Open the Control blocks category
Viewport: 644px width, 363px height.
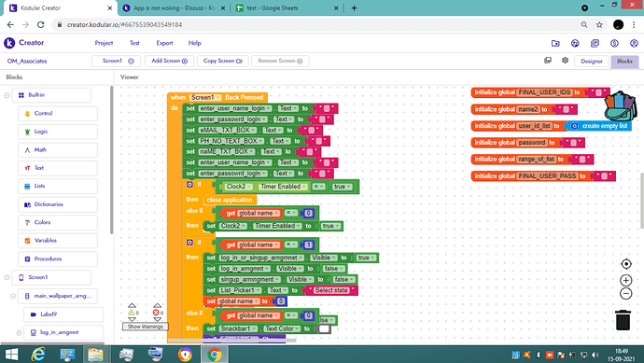coord(58,113)
